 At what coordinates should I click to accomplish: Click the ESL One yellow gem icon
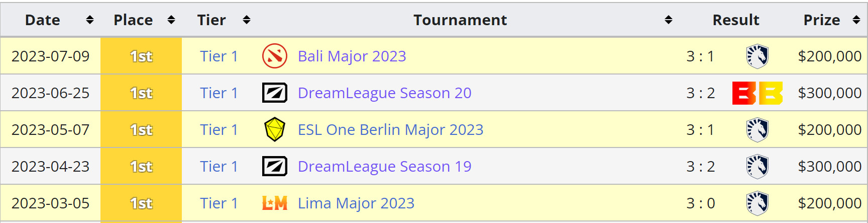[x=275, y=129]
